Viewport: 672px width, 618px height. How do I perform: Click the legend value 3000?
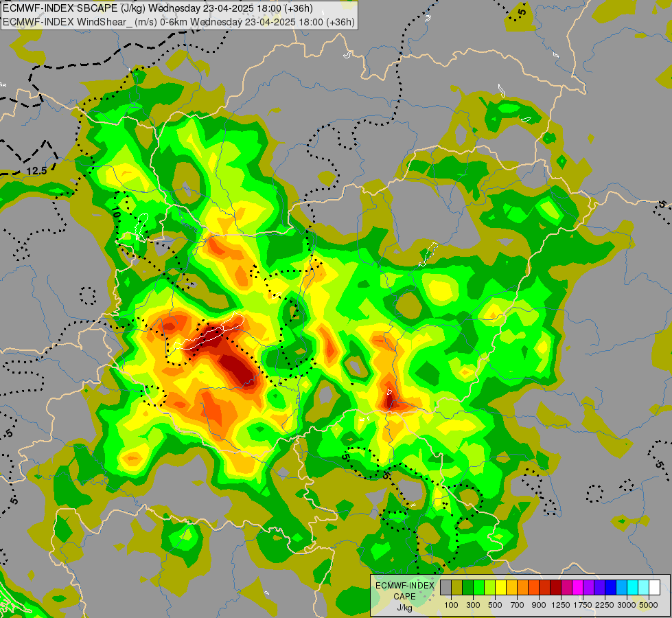(627, 605)
